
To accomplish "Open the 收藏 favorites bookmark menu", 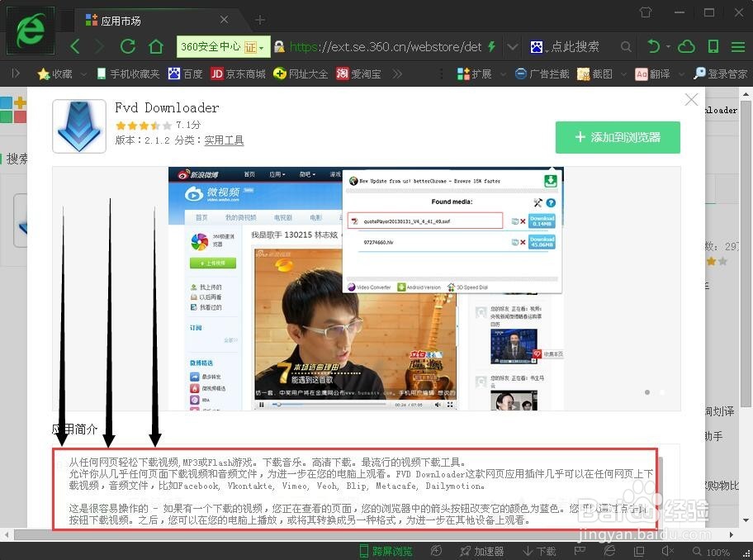I will [54, 74].
